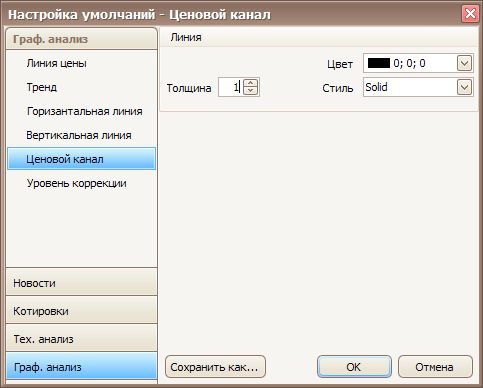Viewport: 483px width, 388px height.
Task: Open the 'Стиль' dropdown arrow
Action: coord(465,87)
